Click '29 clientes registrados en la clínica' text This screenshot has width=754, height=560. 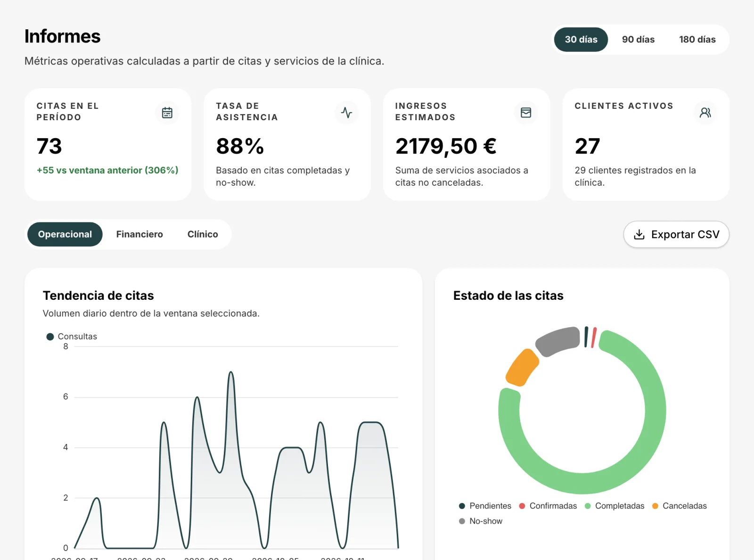point(635,176)
